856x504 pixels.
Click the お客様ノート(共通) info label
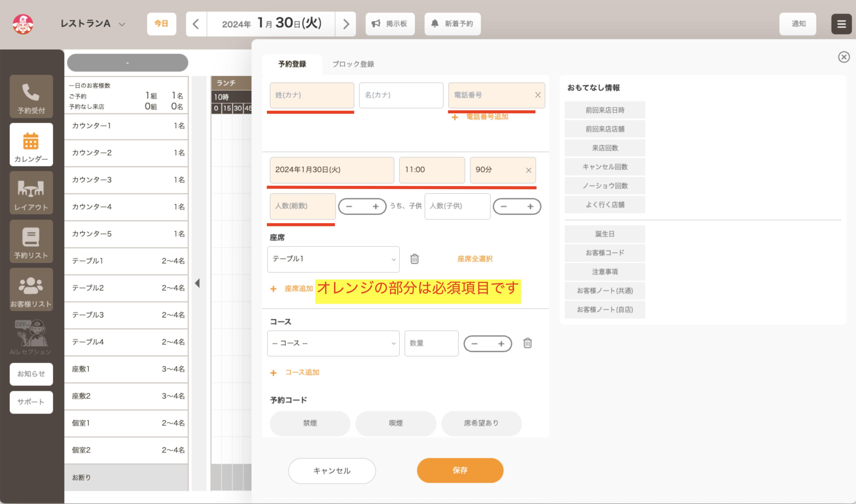click(604, 291)
